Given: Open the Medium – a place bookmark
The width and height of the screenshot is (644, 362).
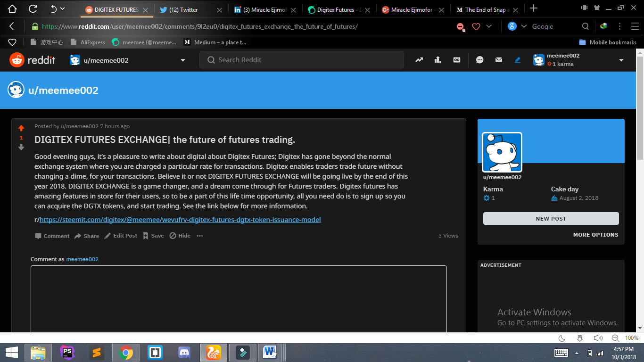Looking at the screenshot, I should point(215,42).
